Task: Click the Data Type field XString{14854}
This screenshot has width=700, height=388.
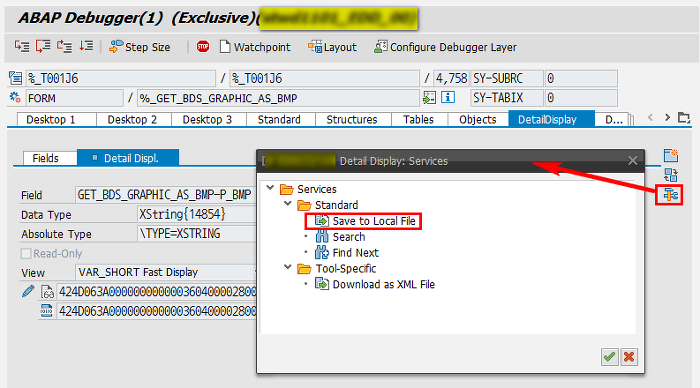Action: click(x=196, y=214)
